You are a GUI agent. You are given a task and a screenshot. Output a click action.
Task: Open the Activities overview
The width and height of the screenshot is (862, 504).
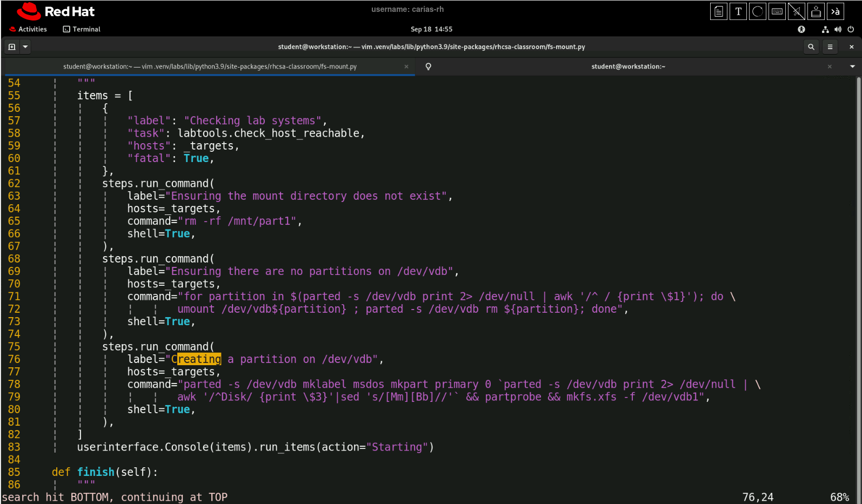[x=29, y=29]
